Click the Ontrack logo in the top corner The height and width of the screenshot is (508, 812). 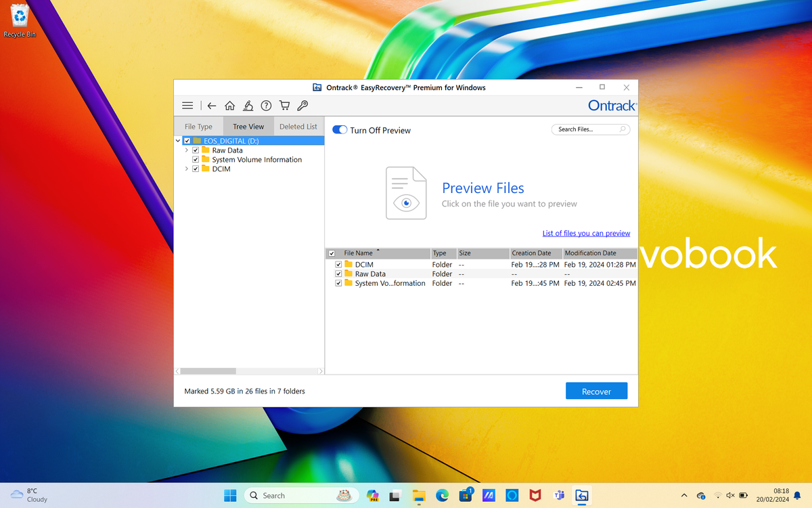(x=611, y=106)
